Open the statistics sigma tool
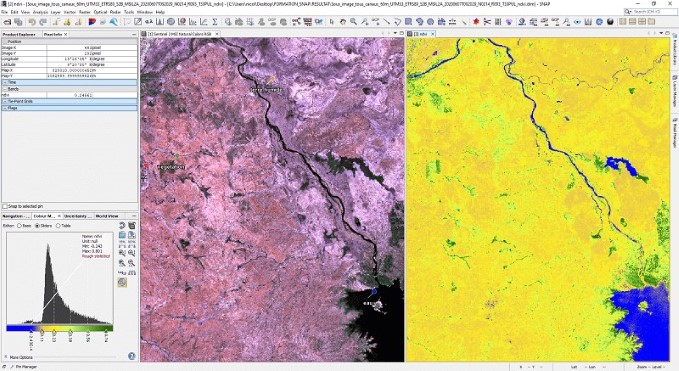This screenshot has height=371, width=679. click(x=215, y=22)
